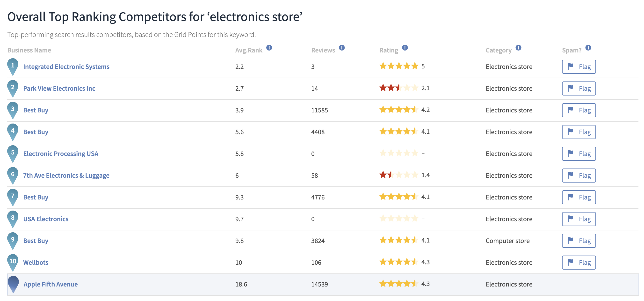This screenshot has height=301, width=644.
Task: Click the Apple Fifth Avenue pin icon
Action: click(x=13, y=285)
